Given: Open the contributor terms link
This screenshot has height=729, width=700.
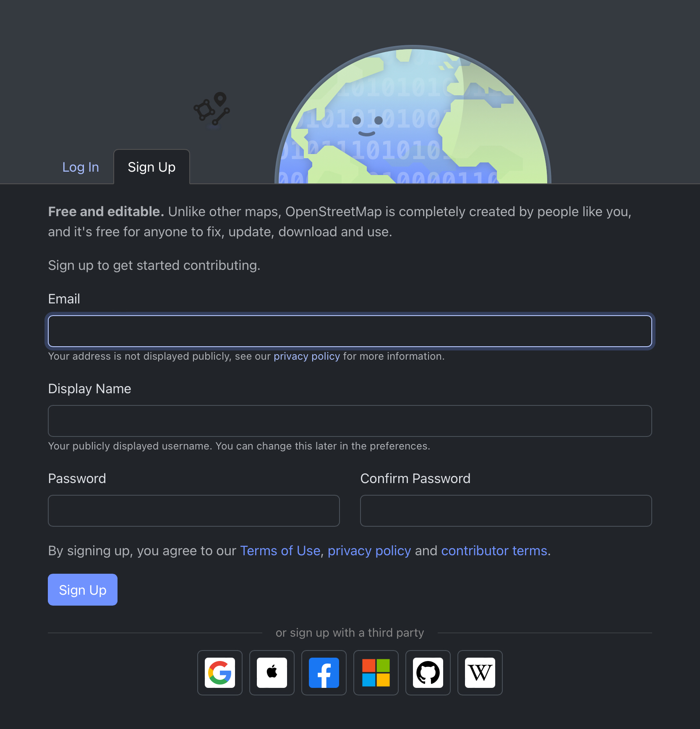Looking at the screenshot, I should (494, 551).
